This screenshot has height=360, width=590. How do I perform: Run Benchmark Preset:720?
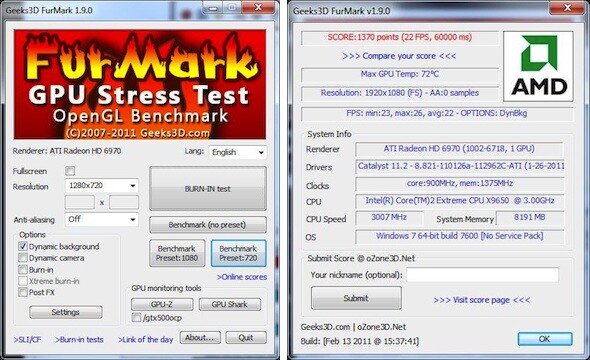click(239, 253)
